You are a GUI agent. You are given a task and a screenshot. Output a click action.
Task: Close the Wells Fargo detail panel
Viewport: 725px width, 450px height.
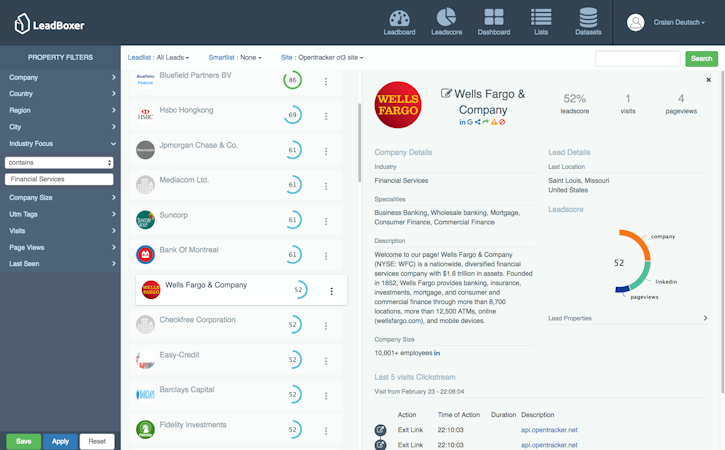[x=708, y=80]
